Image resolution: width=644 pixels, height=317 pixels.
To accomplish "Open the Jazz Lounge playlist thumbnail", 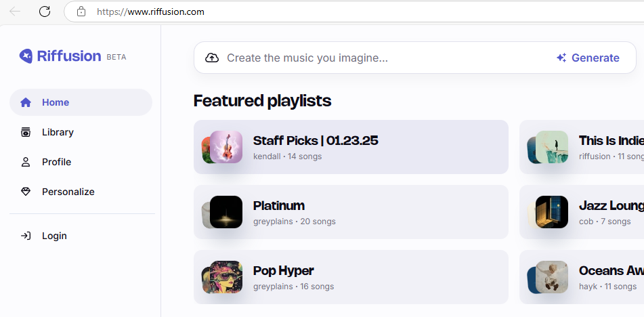I will pyautogui.click(x=551, y=212).
